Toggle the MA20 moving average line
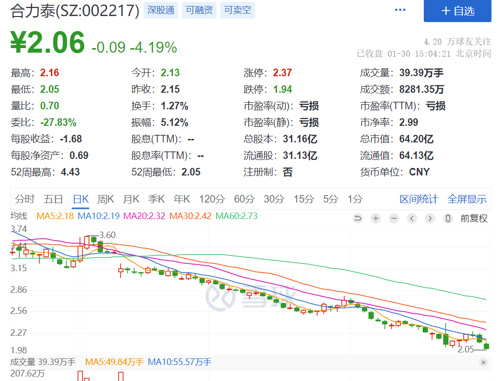 [x=144, y=216]
